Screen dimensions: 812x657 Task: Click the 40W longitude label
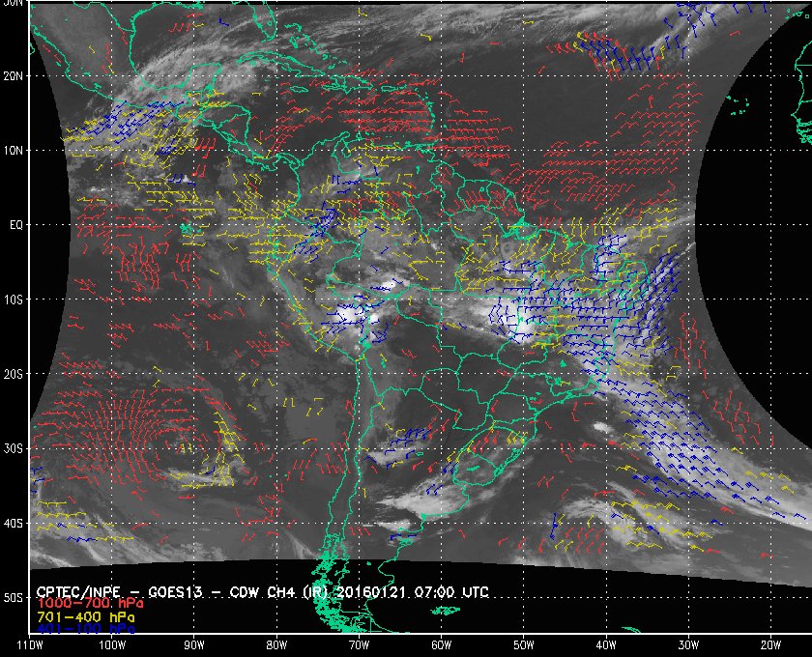[x=606, y=645]
